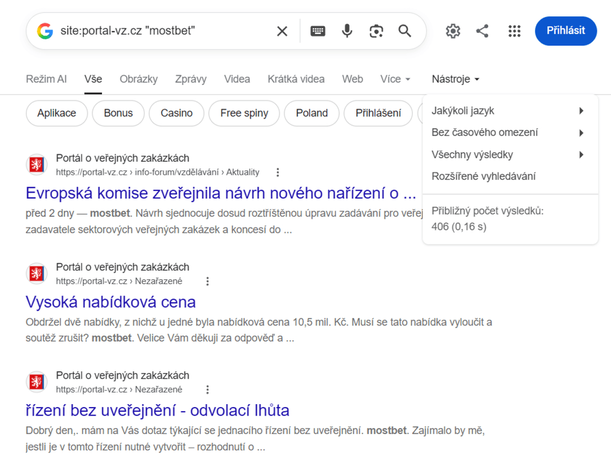
Task: Open result řízení bez uveřejnění - odvolací lhůta
Action: tap(157, 411)
